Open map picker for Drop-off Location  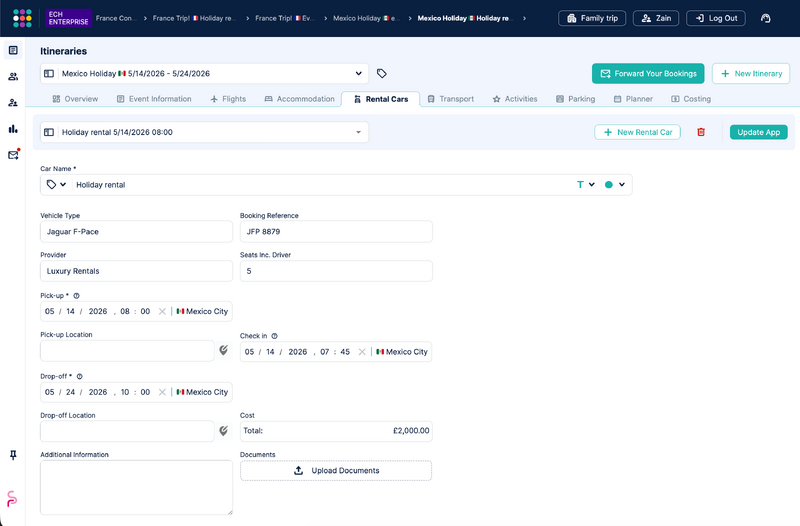tap(223, 431)
